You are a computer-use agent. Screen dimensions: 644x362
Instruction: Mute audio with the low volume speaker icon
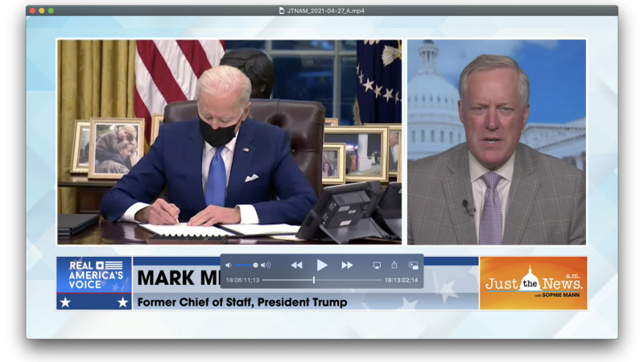tap(229, 265)
